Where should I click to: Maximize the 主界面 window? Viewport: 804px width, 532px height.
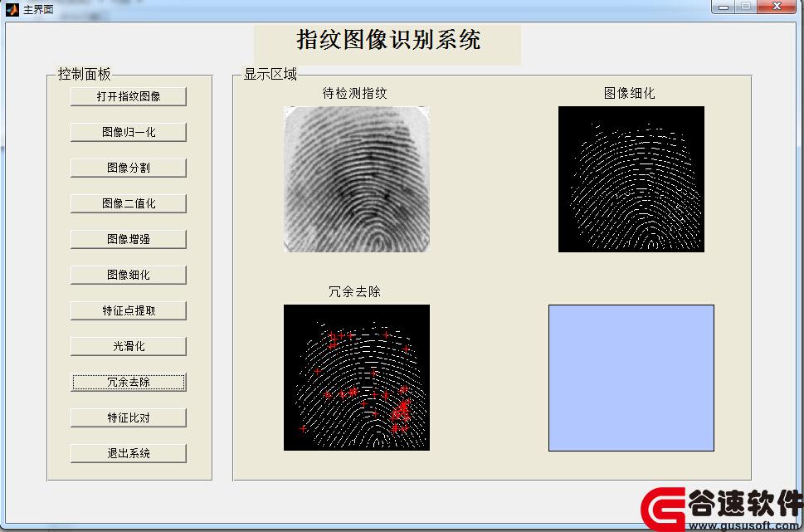(746, 7)
